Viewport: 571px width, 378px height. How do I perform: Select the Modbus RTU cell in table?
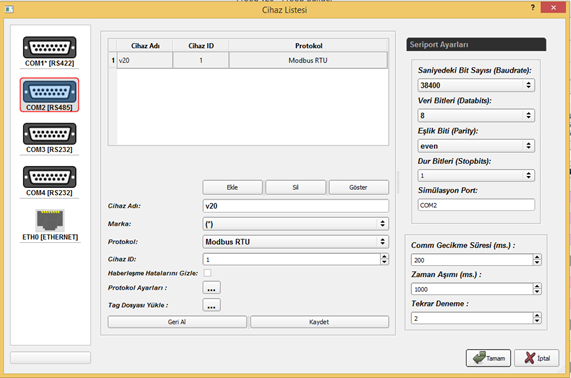(308, 60)
